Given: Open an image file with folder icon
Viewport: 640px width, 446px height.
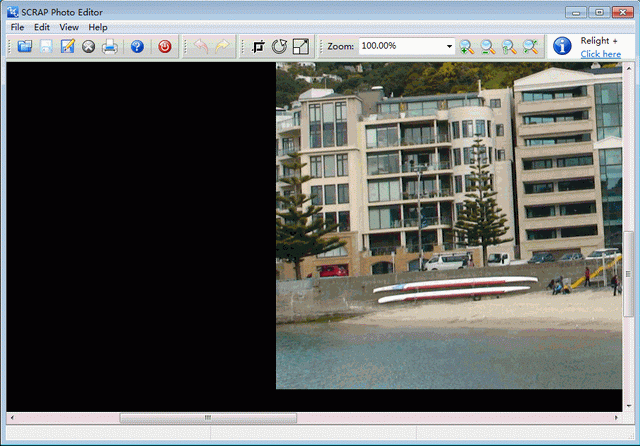Looking at the screenshot, I should click(x=25, y=47).
